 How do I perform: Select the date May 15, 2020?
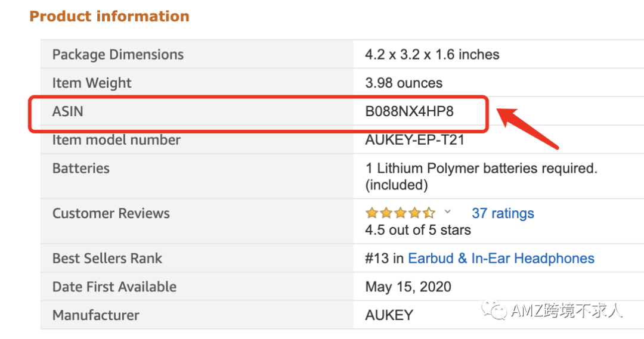pyautogui.click(x=408, y=287)
